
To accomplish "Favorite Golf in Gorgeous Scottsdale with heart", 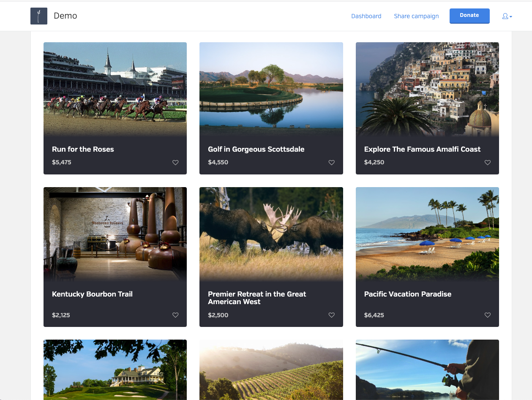I will [x=331, y=163].
